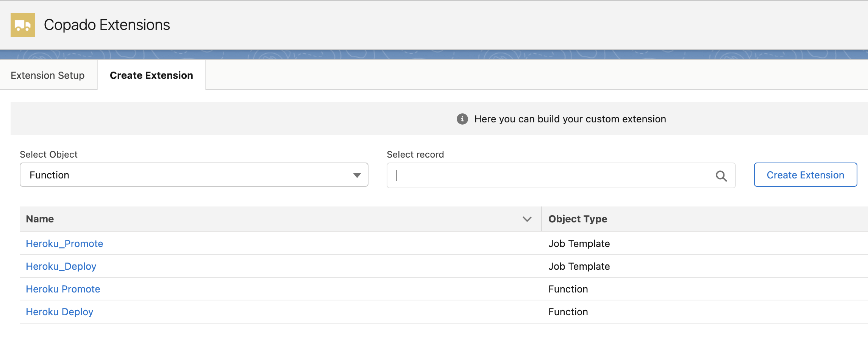Image resolution: width=868 pixels, height=344 pixels.
Task: Open the Name column sort chevron
Action: tap(527, 219)
